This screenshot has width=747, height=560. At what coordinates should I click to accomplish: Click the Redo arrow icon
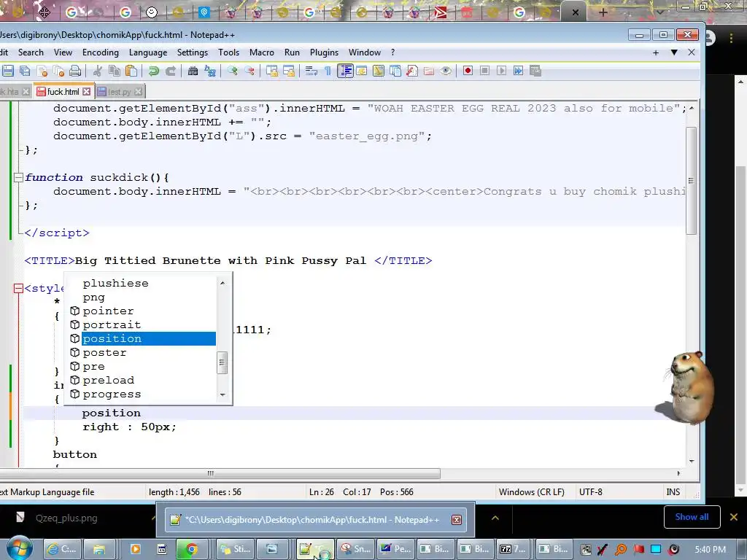[x=171, y=71]
